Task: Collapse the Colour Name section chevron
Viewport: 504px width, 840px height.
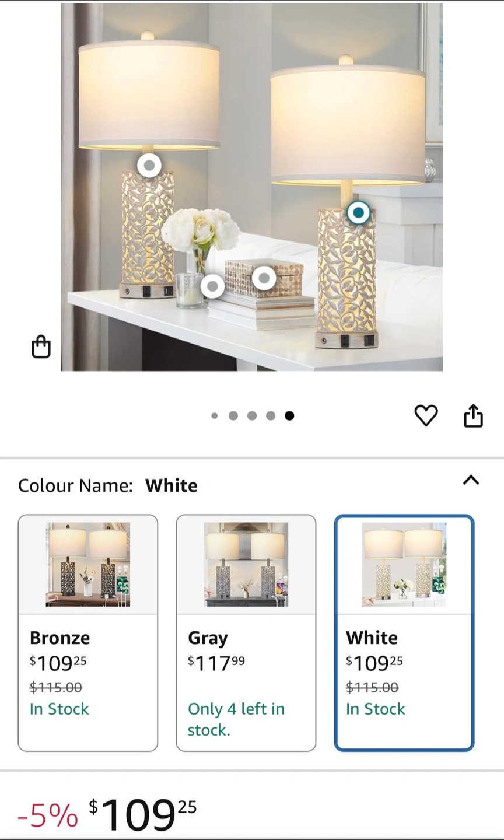Action: [x=471, y=480]
